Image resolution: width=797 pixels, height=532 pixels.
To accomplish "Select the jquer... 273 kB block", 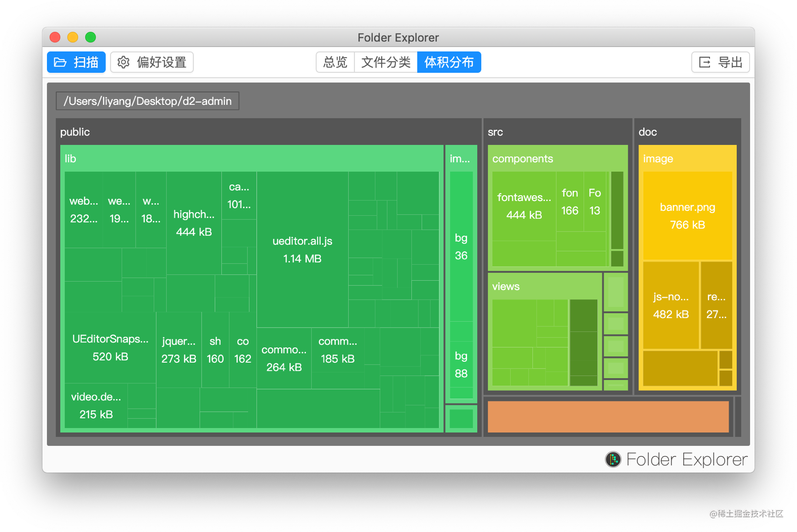I will [179, 350].
